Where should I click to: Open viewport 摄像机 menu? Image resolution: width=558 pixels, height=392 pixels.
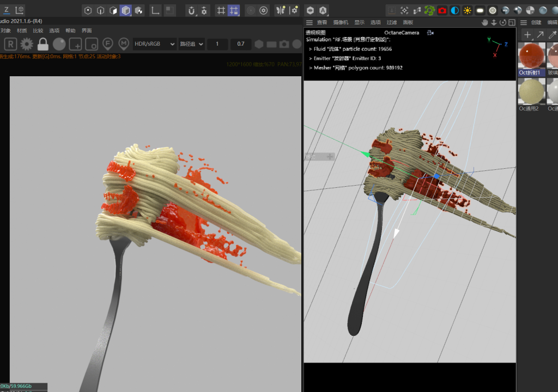tap(341, 22)
